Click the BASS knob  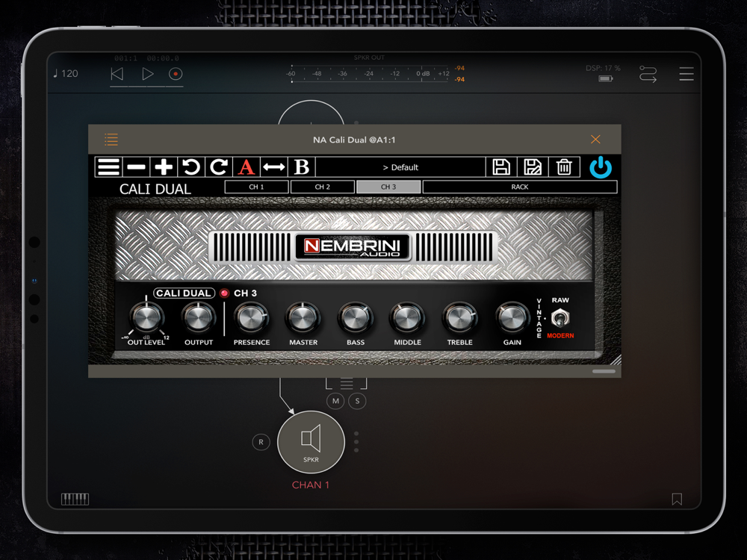click(x=356, y=318)
